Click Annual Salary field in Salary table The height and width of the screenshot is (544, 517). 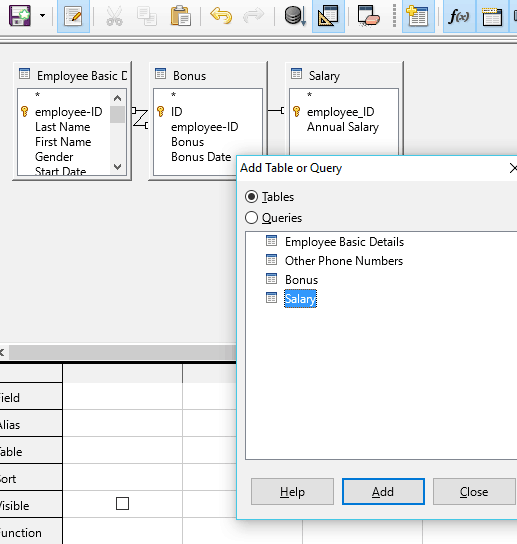343,127
